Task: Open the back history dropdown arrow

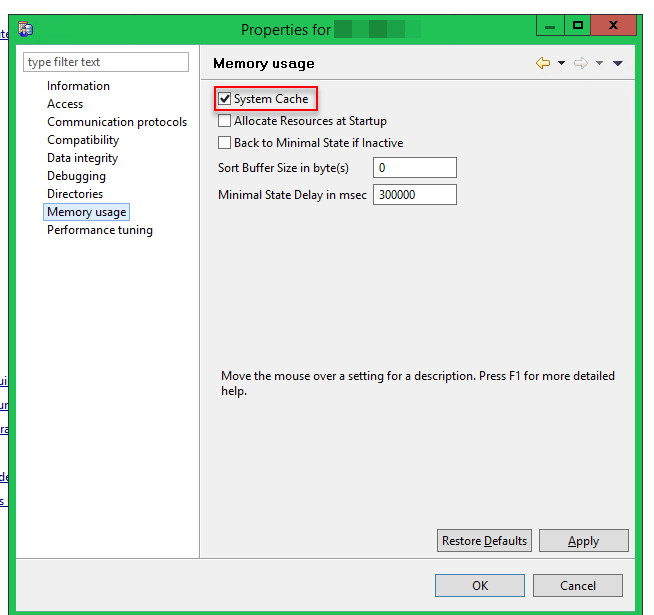Action: [x=561, y=64]
